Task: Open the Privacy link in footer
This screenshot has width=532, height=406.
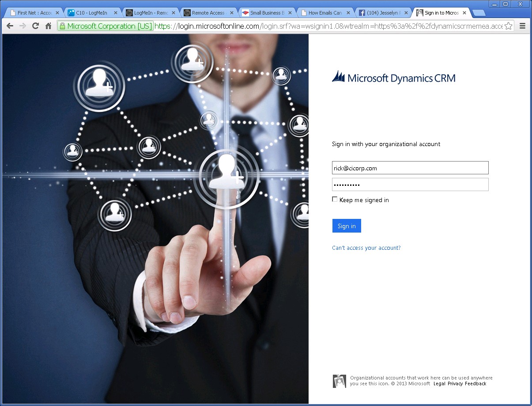Action: [x=455, y=384]
